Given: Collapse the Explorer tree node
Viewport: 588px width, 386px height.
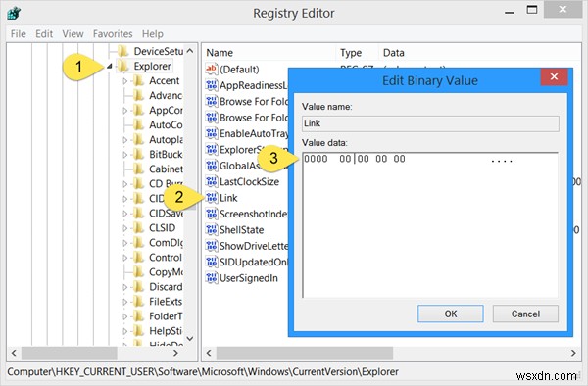Looking at the screenshot, I should (x=109, y=67).
